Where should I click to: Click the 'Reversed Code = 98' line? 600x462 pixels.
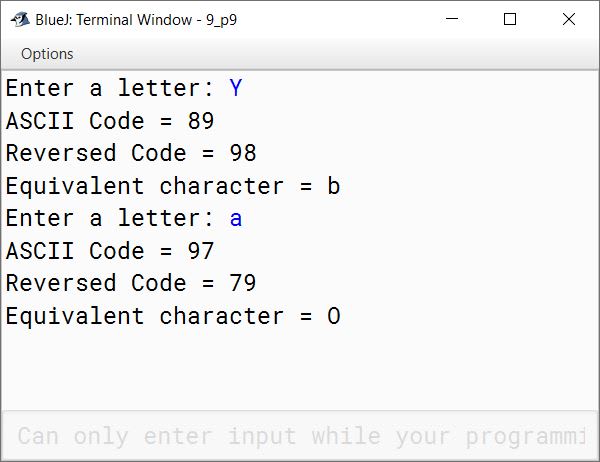coord(131,153)
